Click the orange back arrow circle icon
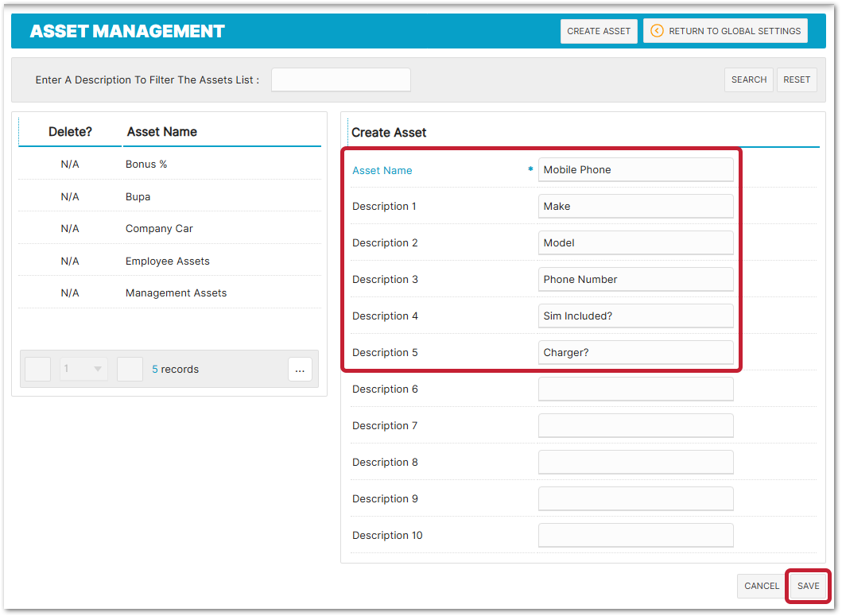This screenshot has height=616, width=842. [657, 31]
